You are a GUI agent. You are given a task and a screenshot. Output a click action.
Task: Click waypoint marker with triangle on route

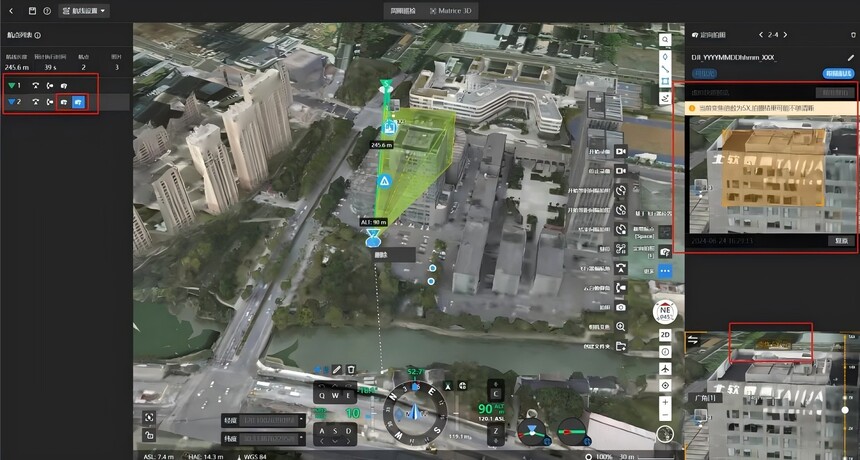(385, 181)
